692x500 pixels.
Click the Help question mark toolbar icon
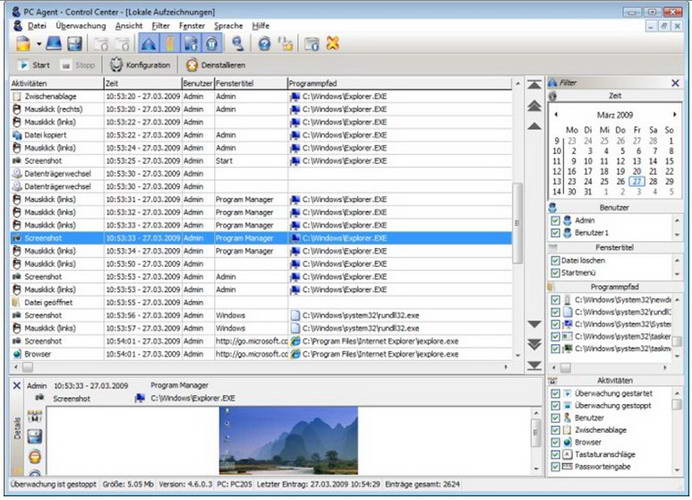coord(264,44)
